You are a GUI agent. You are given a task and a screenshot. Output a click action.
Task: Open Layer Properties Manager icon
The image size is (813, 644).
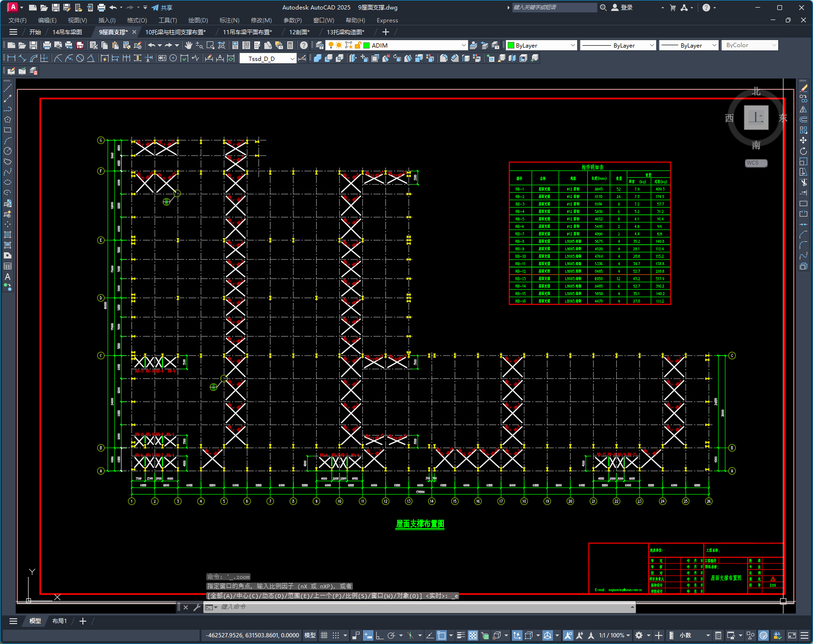click(x=320, y=45)
